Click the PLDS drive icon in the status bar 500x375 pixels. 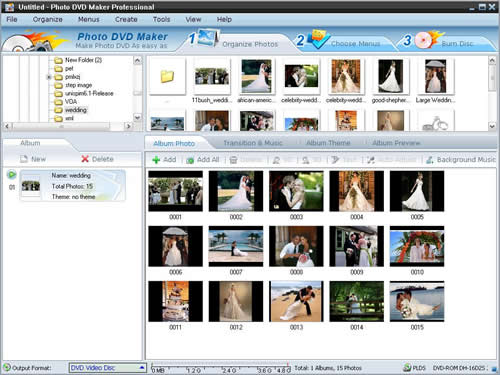point(407,368)
